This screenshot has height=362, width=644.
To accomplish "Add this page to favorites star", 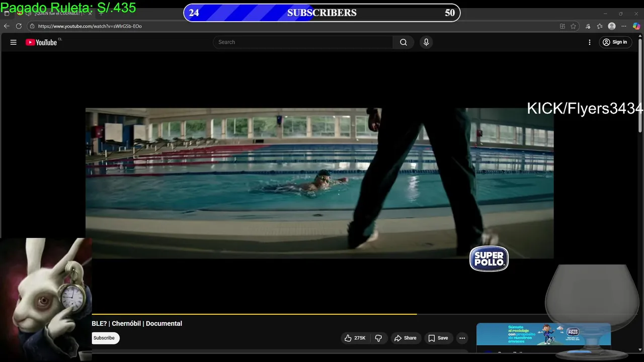I will point(574,26).
